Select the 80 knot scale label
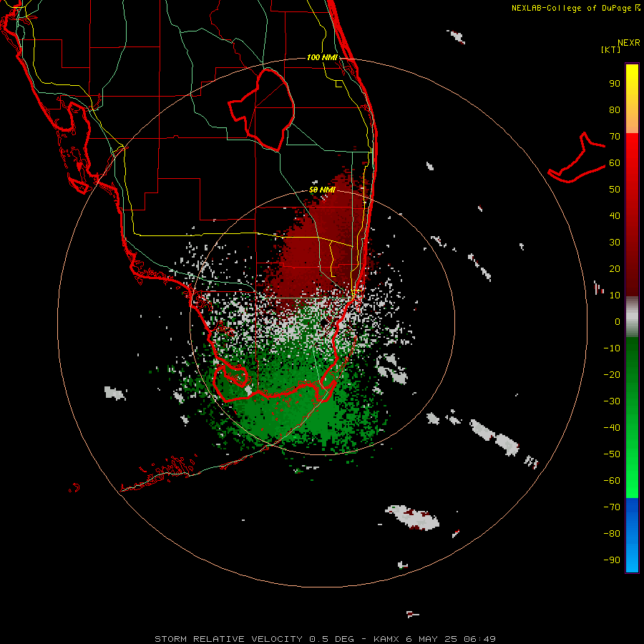This screenshot has height=644, width=644. (x=615, y=110)
